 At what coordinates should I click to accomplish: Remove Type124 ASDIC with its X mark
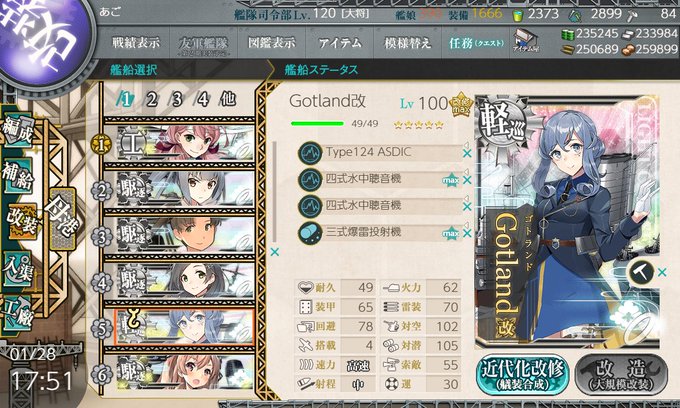tap(467, 153)
